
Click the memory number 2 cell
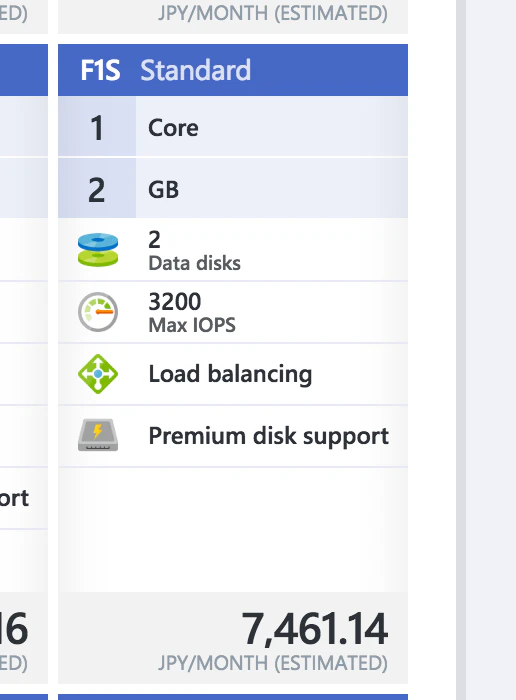click(x=97, y=189)
